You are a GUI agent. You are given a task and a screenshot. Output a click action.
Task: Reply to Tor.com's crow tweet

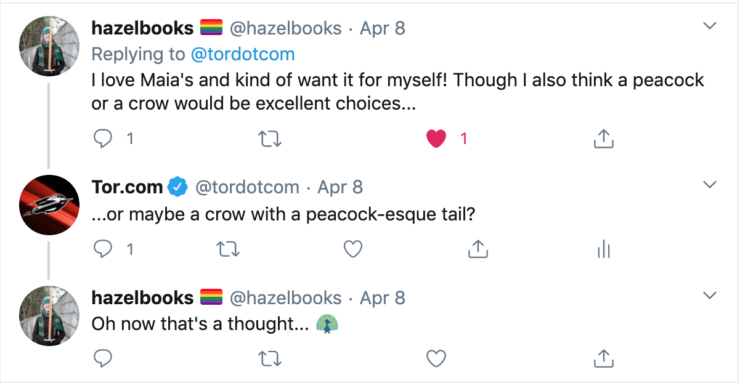point(103,249)
